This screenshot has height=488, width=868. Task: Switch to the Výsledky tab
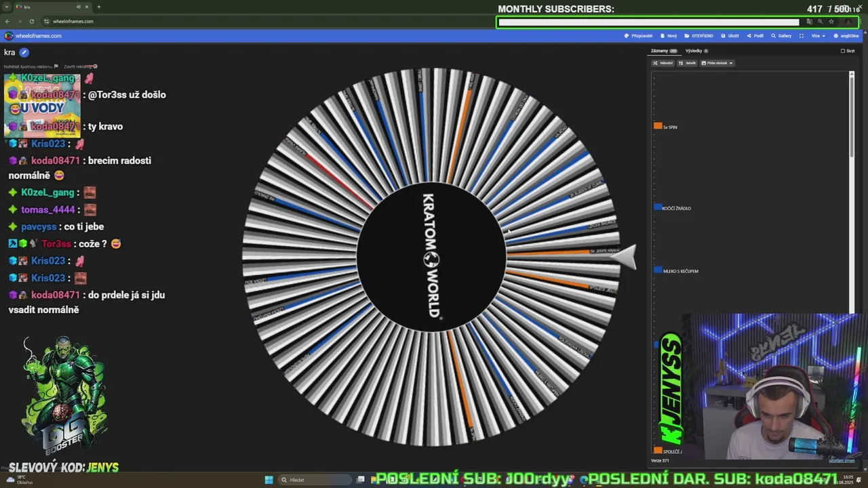click(696, 51)
